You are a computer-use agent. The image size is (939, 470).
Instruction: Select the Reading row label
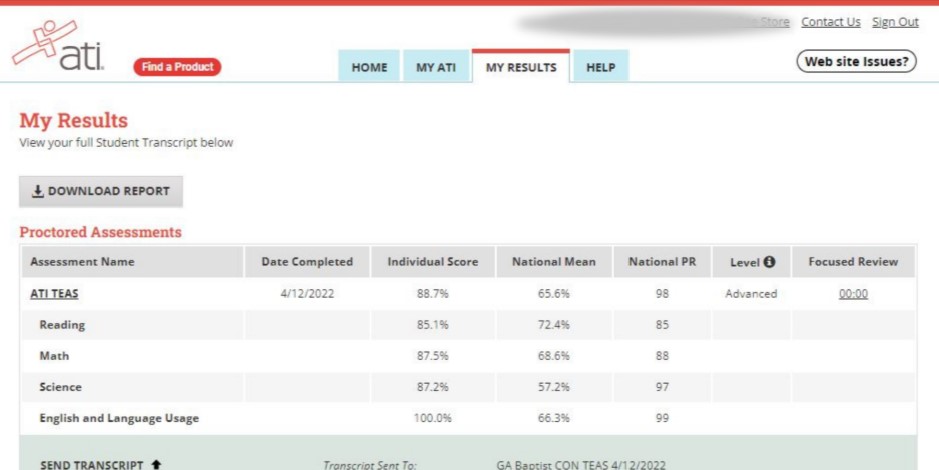(x=62, y=325)
